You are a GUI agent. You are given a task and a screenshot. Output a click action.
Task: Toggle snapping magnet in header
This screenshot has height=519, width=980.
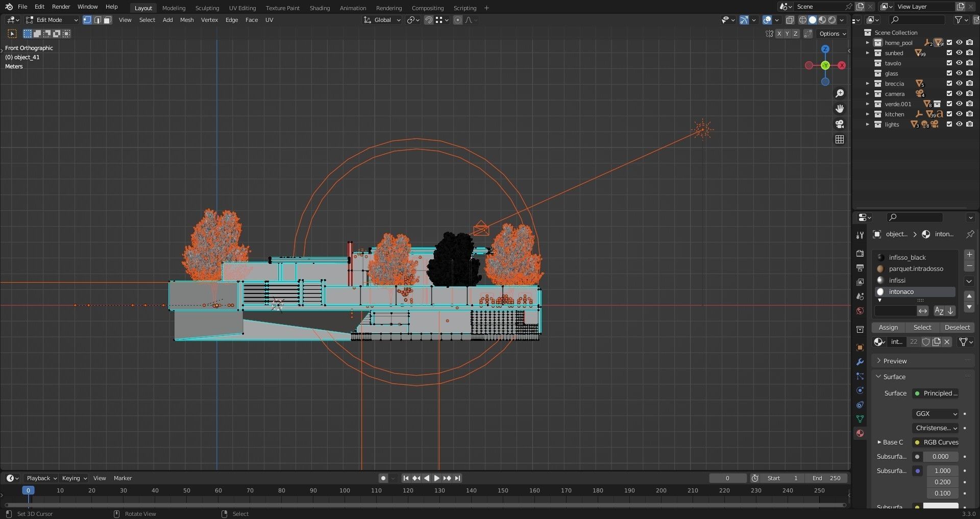(x=429, y=20)
